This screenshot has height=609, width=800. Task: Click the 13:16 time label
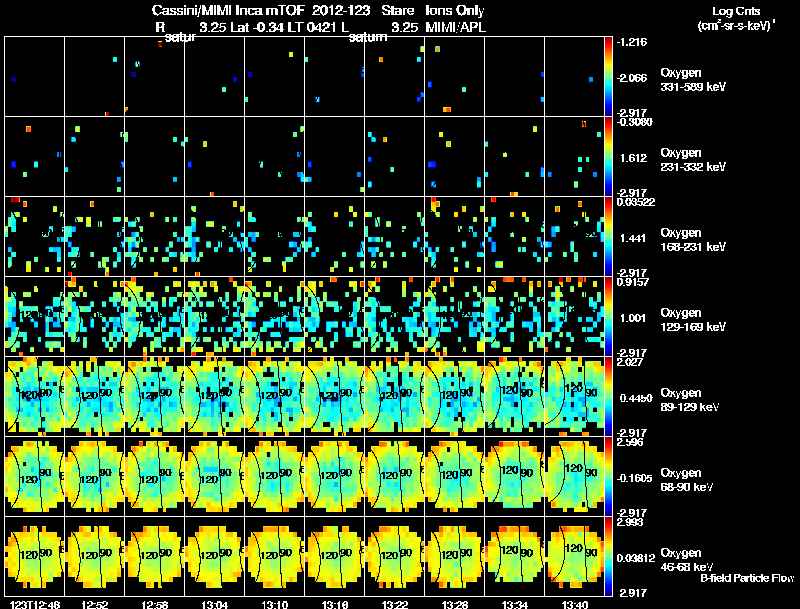[335, 604]
